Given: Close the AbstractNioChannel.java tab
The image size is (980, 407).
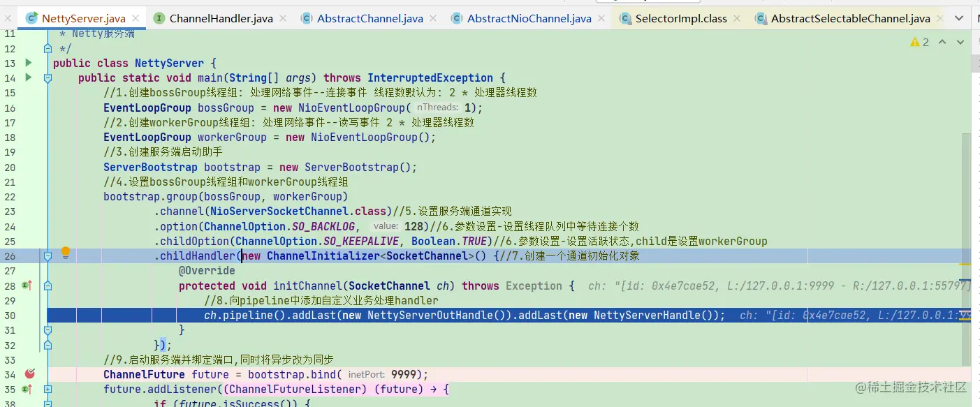Looking at the screenshot, I should click(601, 19).
